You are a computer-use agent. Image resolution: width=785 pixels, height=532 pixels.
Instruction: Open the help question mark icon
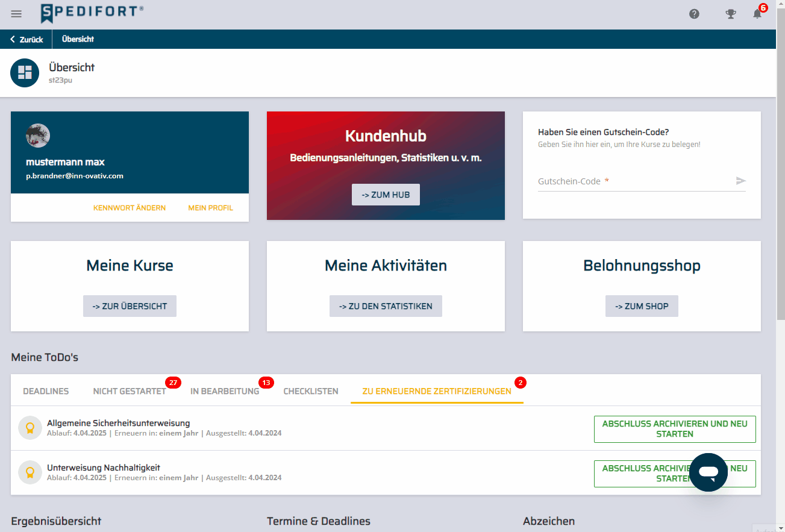coord(694,14)
